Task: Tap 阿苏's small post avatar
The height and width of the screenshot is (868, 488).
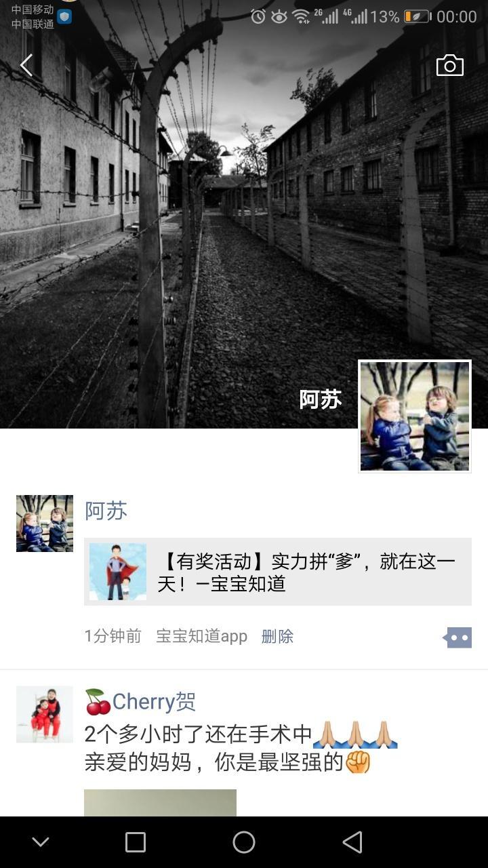Action: [x=45, y=523]
